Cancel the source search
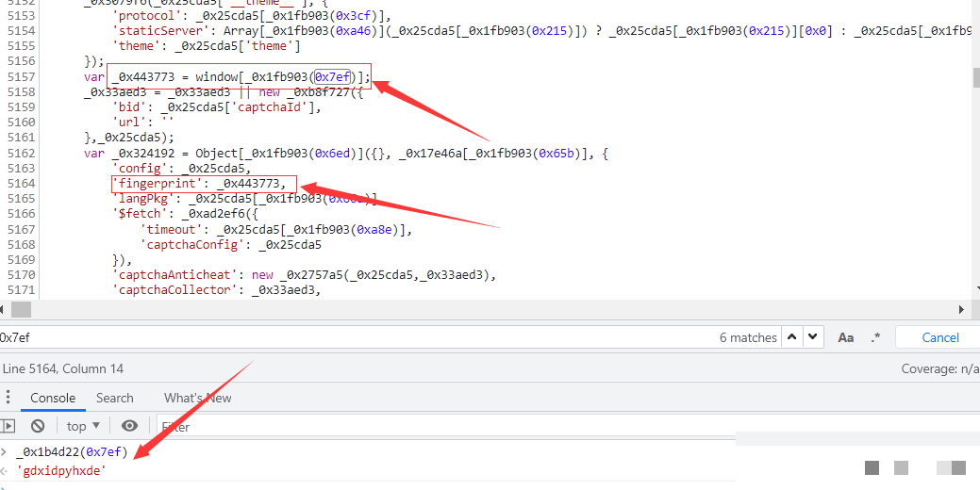980x490 pixels. (x=939, y=337)
